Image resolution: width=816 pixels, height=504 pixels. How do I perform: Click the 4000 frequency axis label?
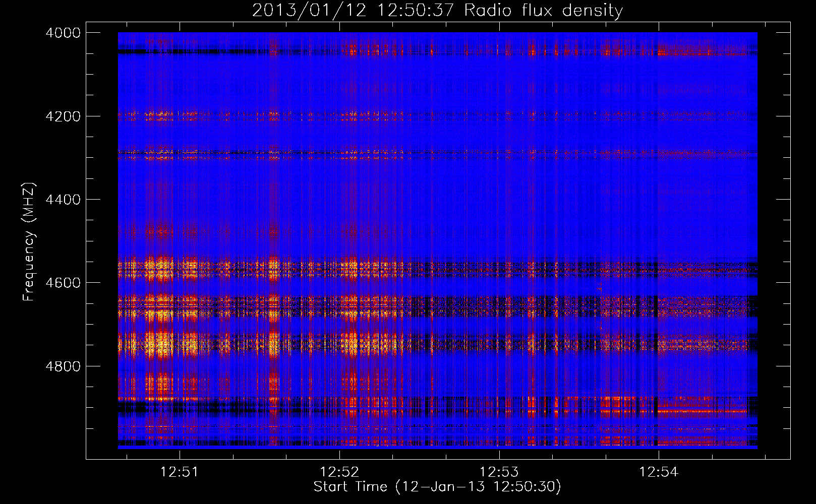coord(63,33)
